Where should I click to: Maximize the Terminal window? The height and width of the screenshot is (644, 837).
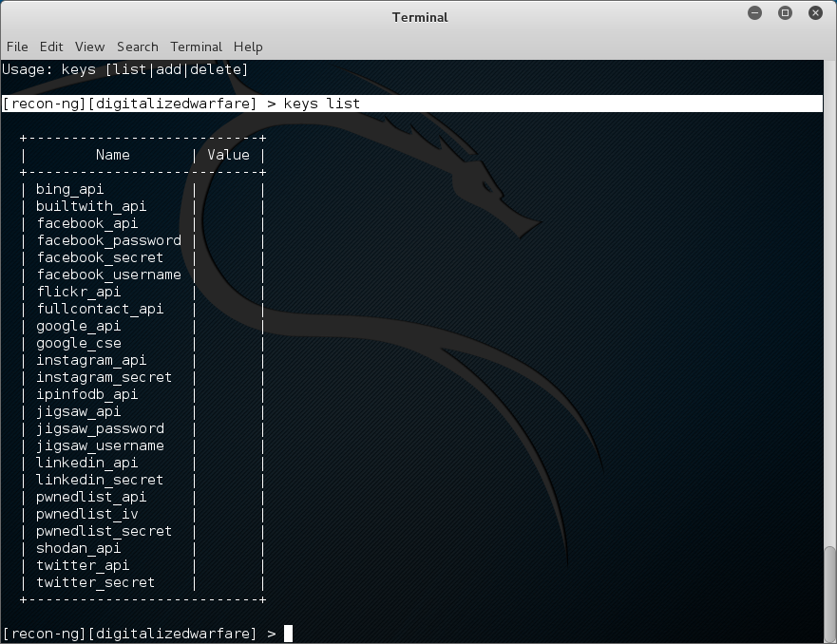[x=785, y=12]
